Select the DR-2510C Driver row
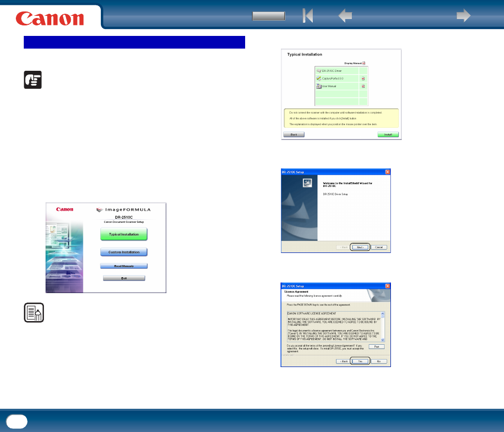 [341, 71]
